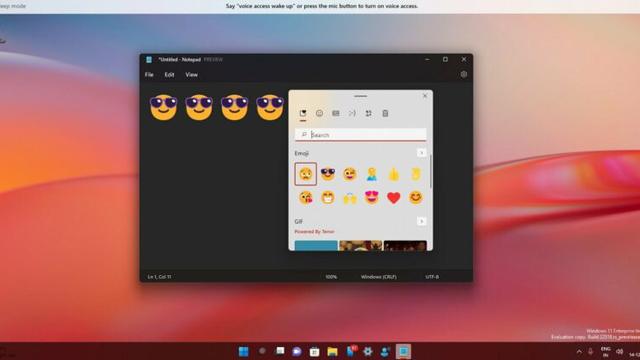Insert the face blowing a kiss emoji

306,198
